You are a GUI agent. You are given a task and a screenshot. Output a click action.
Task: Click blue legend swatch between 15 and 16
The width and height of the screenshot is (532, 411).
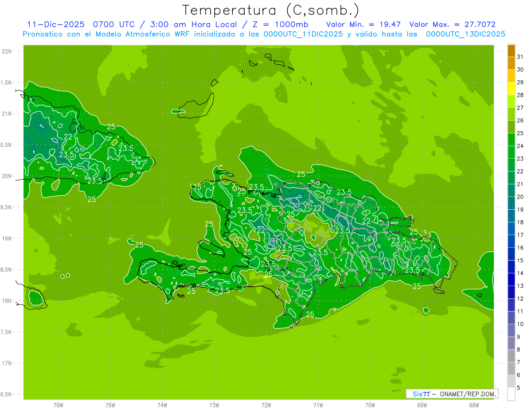(511, 254)
